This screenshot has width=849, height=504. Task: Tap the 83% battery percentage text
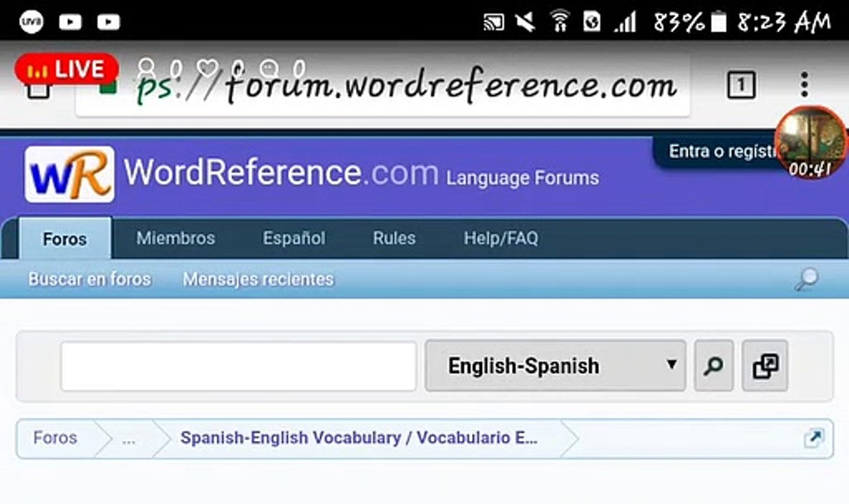click(679, 22)
